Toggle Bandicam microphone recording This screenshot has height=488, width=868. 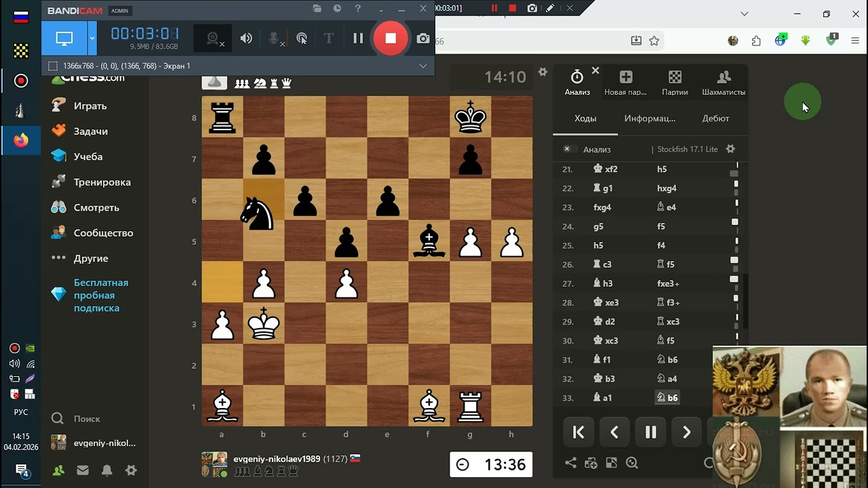point(275,39)
